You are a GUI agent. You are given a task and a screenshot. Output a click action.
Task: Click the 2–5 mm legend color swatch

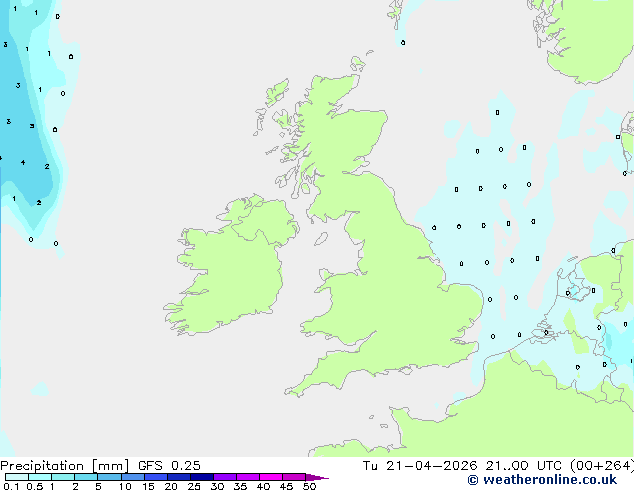click(86, 477)
